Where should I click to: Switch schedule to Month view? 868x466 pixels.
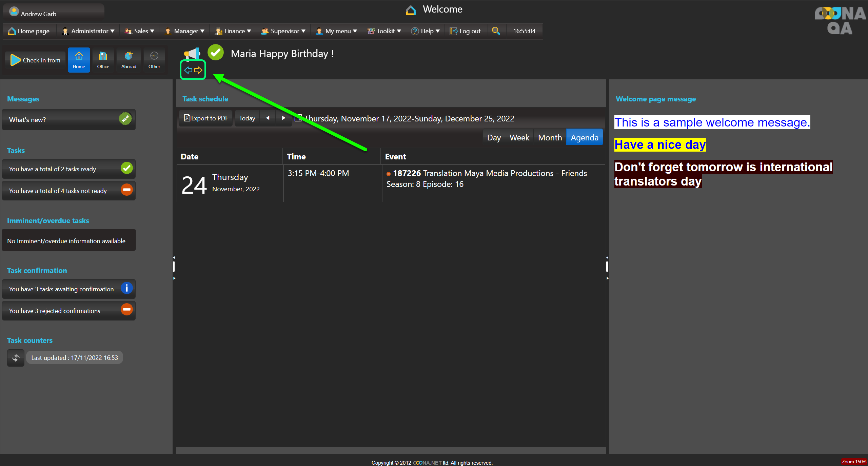pos(550,138)
